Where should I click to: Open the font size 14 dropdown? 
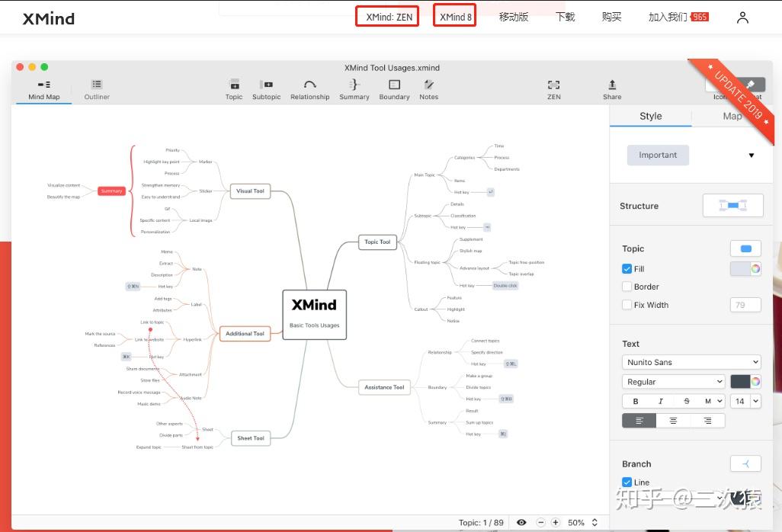click(745, 401)
